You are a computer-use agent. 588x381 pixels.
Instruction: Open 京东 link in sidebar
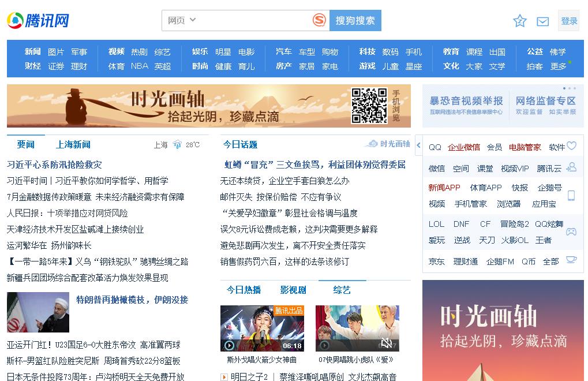(436, 262)
